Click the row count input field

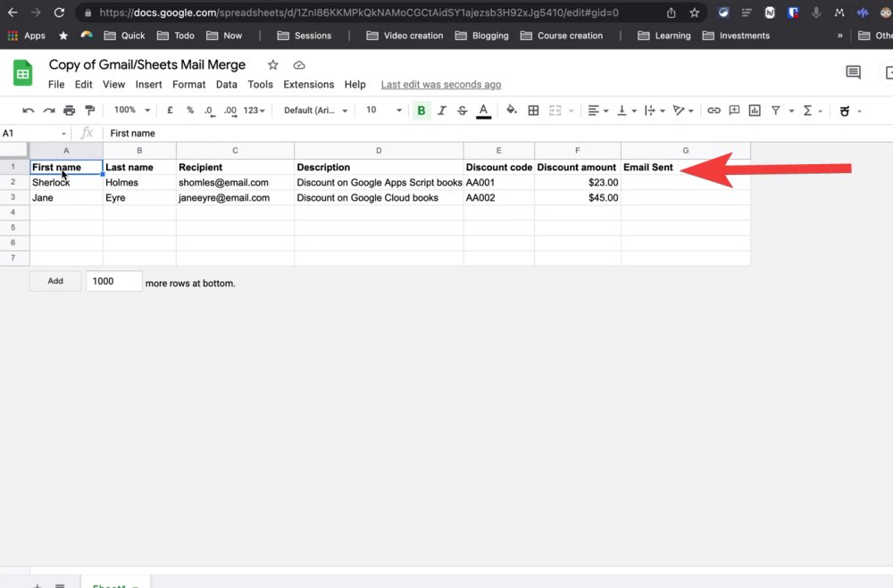point(113,280)
